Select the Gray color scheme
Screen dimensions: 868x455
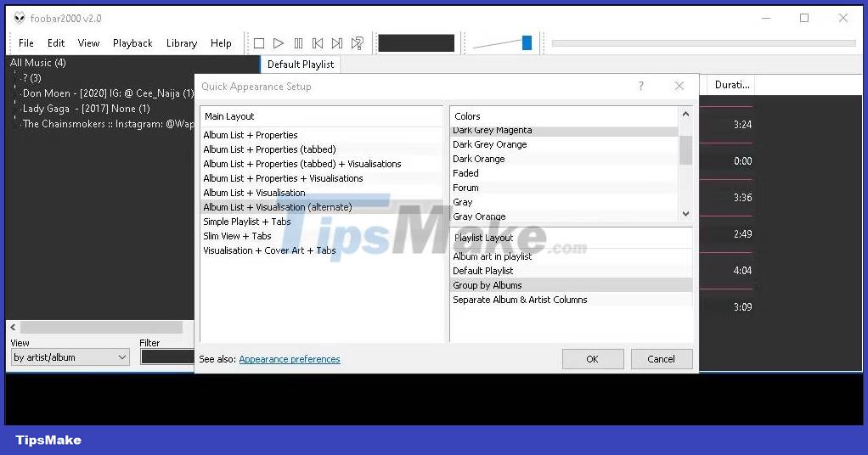pyautogui.click(x=564, y=202)
